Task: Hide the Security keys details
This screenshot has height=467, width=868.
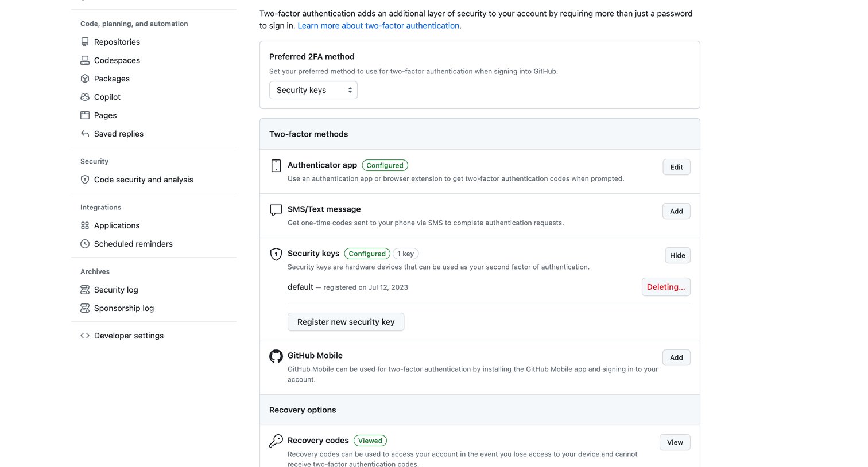Action: pyautogui.click(x=677, y=255)
